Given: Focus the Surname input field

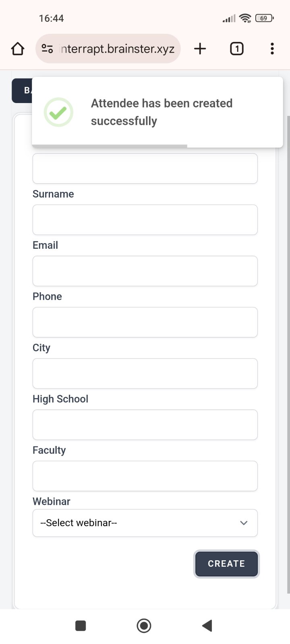Looking at the screenshot, I should point(145,220).
